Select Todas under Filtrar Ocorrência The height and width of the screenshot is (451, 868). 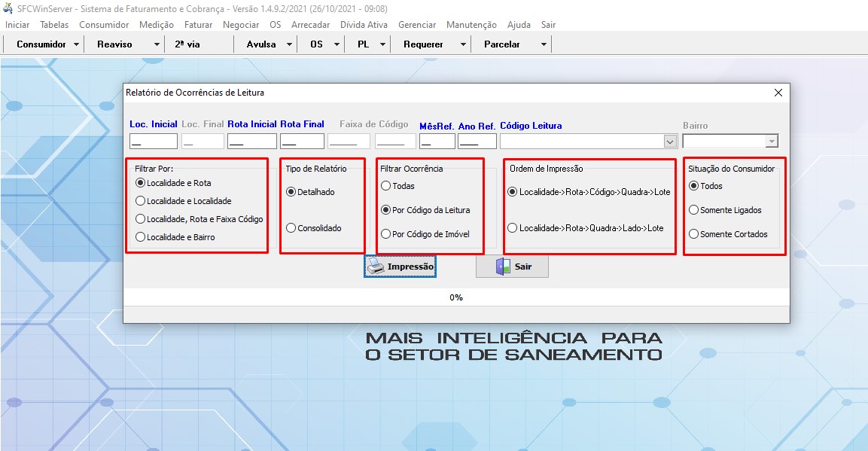[386, 186]
